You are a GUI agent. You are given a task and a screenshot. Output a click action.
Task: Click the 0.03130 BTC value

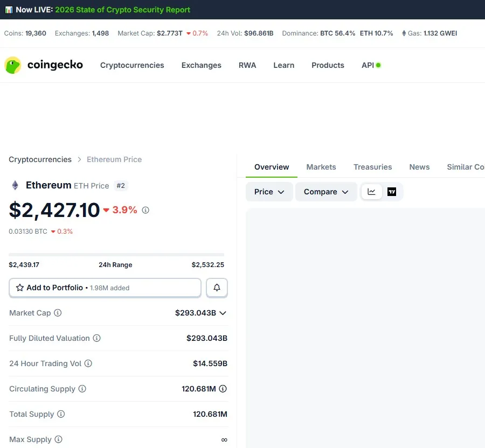click(x=28, y=232)
